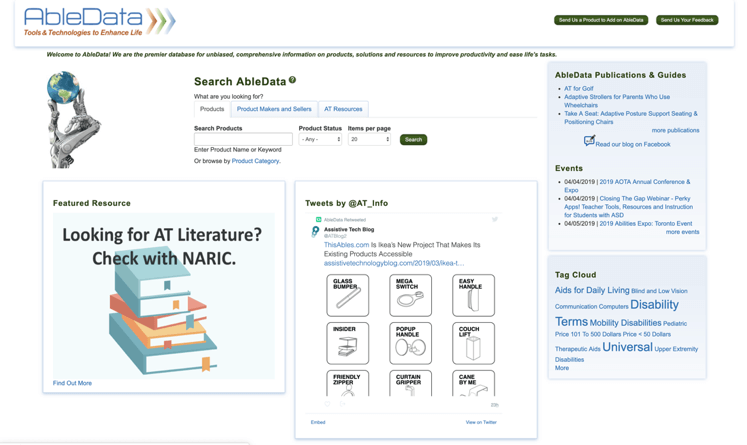
Task: Click the green Search button
Action: (x=414, y=140)
